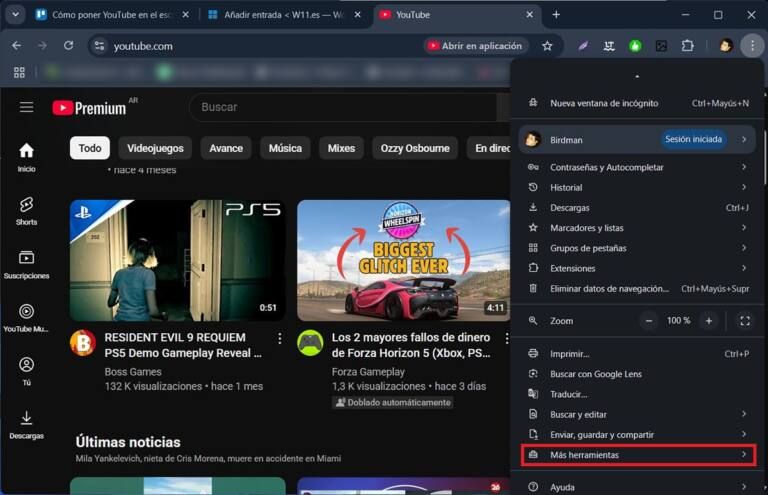
Task: Click the green circular extension icon
Action: pos(635,46)
